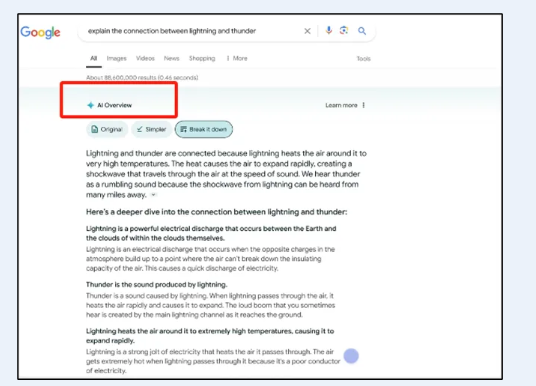Select the Break it down chip
536x386 pixels.
pos(204,129)
